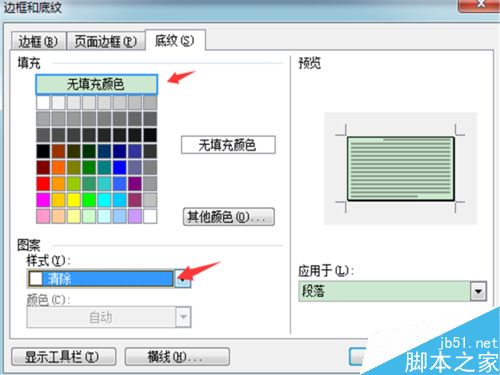Close the 边框和底纹 dialog

tap(479, 5)
